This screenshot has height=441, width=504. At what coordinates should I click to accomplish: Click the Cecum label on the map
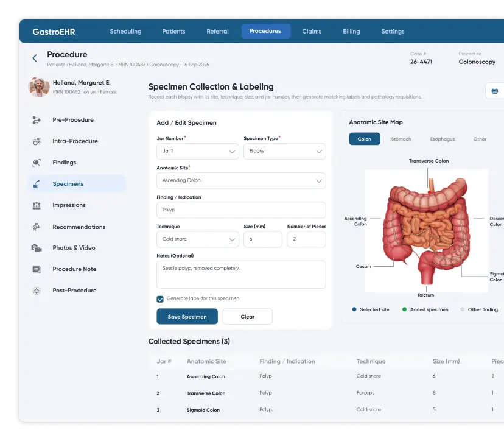tap(363, 266)
